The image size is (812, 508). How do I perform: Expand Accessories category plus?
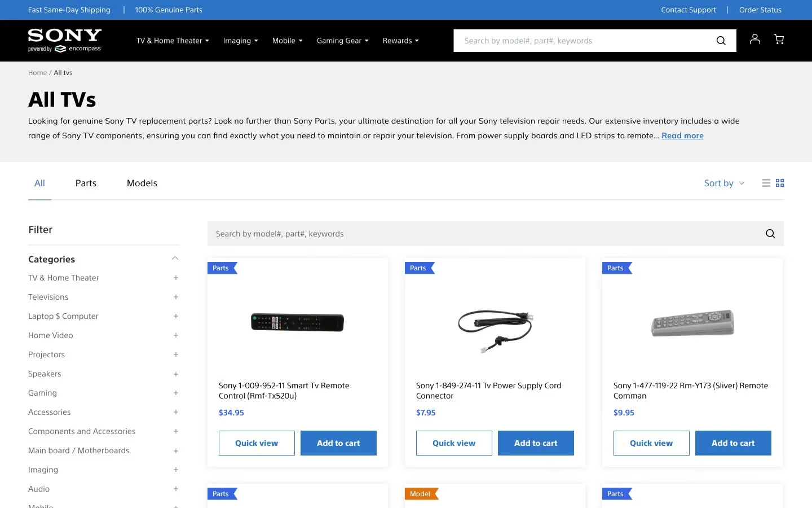click(176, 412)
